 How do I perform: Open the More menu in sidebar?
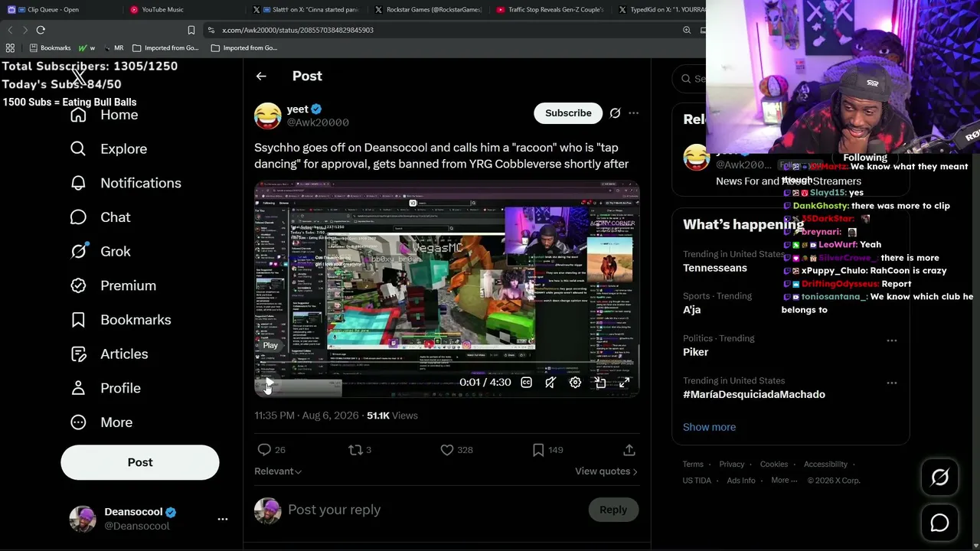(101, 422)
